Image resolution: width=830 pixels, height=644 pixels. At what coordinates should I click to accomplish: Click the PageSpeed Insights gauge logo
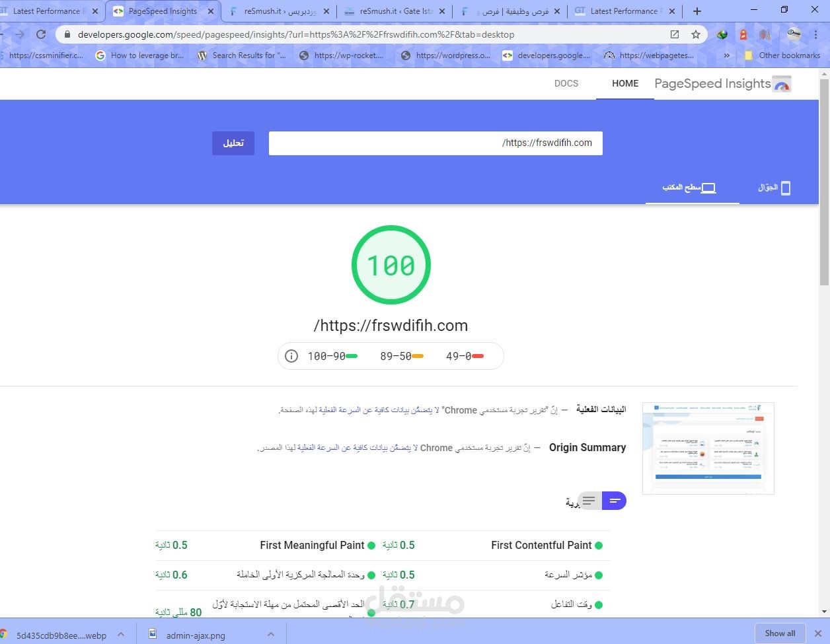point(780,83)
